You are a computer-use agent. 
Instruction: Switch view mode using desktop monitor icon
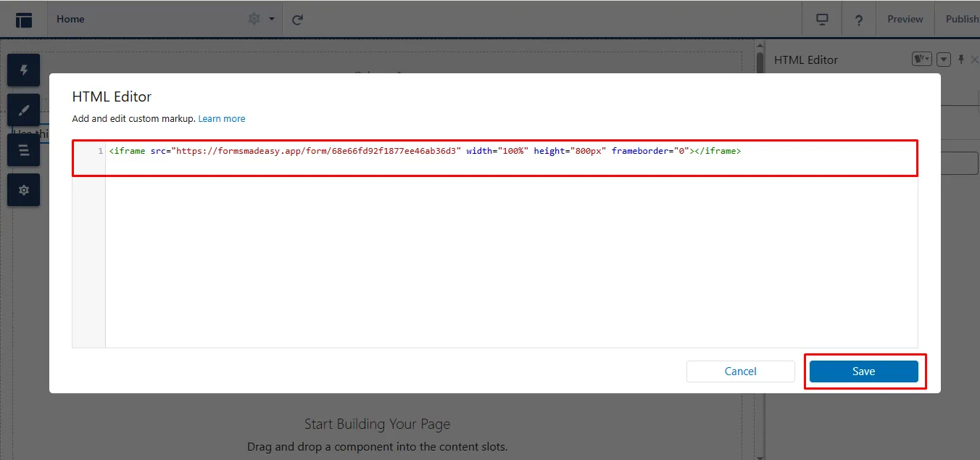[x=822, y=20]
